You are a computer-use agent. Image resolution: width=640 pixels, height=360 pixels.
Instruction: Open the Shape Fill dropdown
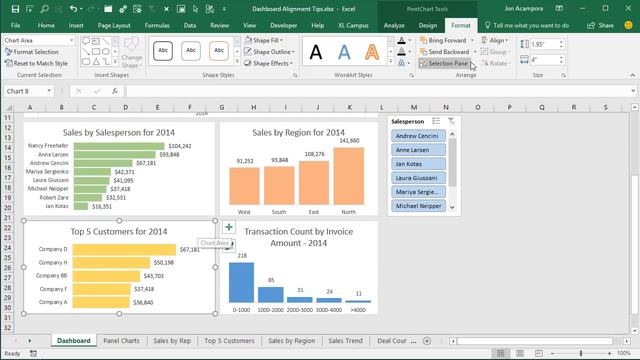click(264, 40)
